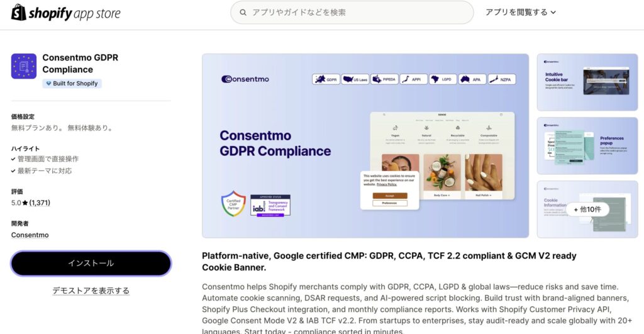Open the Consentmo developer link

point(30,235)
